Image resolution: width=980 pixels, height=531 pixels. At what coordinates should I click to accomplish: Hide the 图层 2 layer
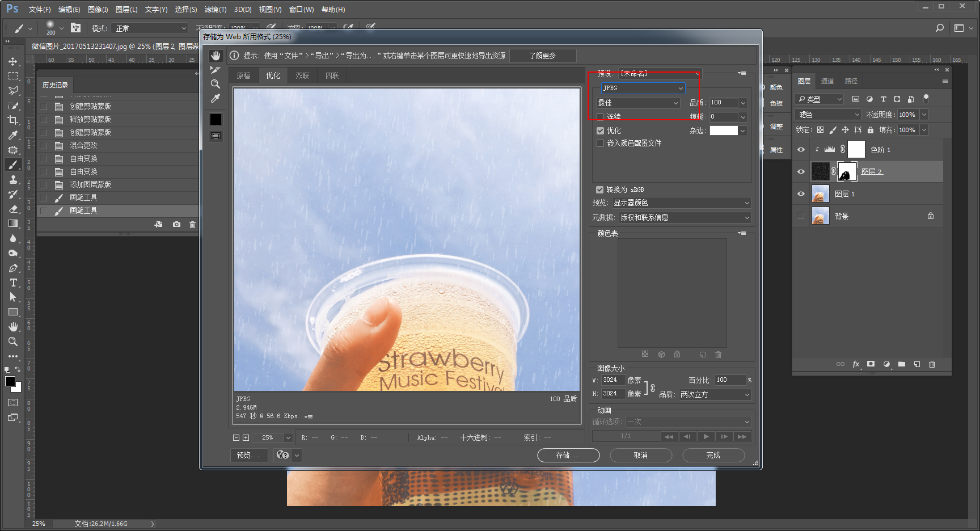[801, 171]
